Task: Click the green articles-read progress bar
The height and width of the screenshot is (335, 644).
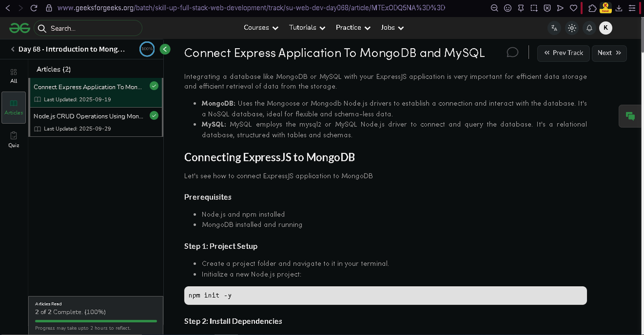Action: tap(96, 321)
